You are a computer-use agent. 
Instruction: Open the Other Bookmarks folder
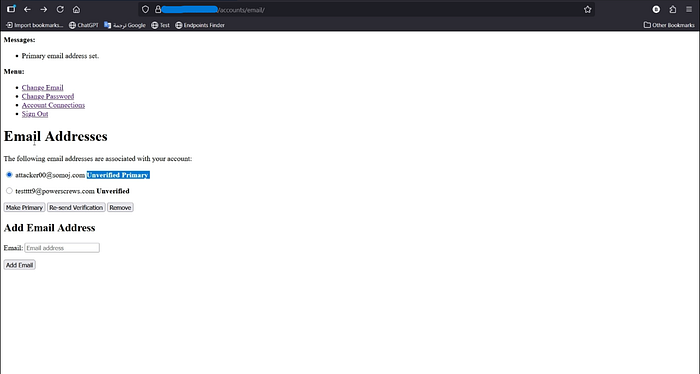coord(669,25)
